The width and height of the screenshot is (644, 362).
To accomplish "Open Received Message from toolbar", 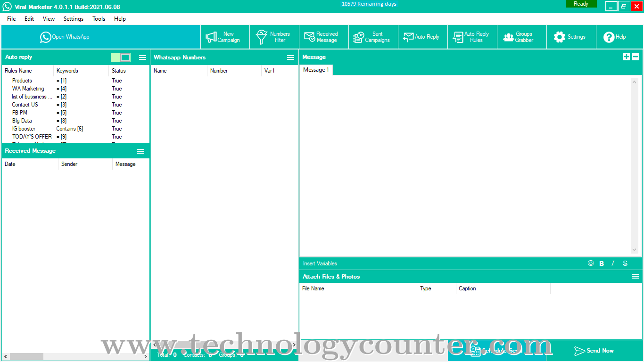I will pos(324,37).
